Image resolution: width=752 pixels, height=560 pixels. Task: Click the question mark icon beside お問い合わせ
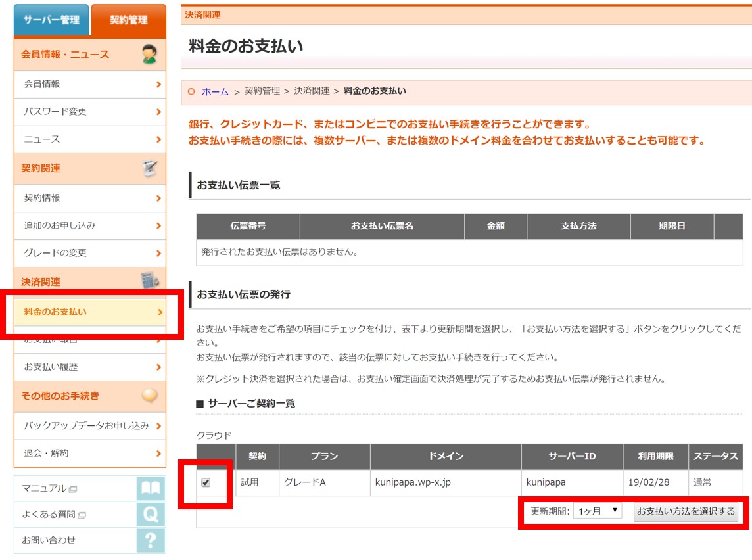pyautogui.click(x=151, y=540)
